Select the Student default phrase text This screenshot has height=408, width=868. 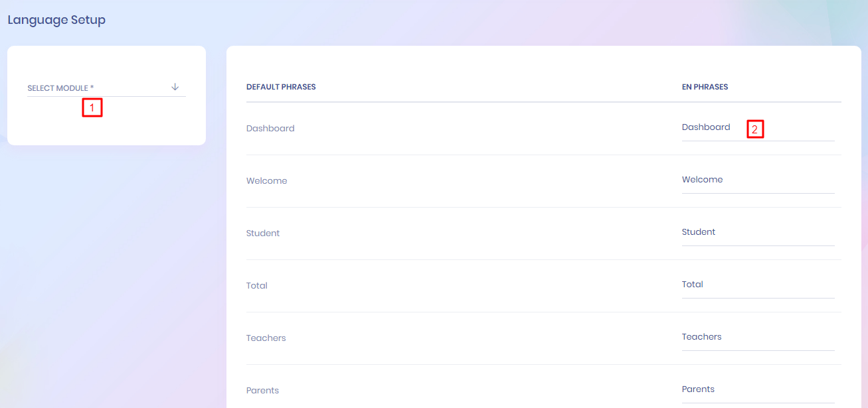263,234
